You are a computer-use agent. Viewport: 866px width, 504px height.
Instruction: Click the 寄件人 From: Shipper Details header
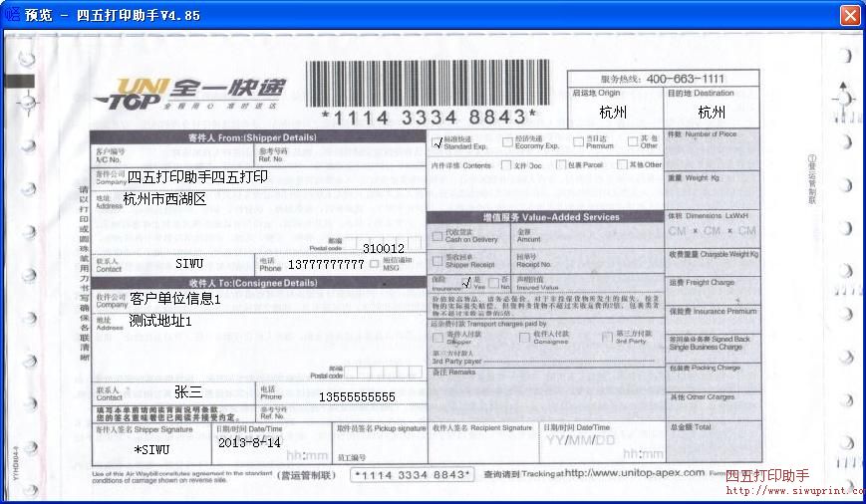(258, 137)
